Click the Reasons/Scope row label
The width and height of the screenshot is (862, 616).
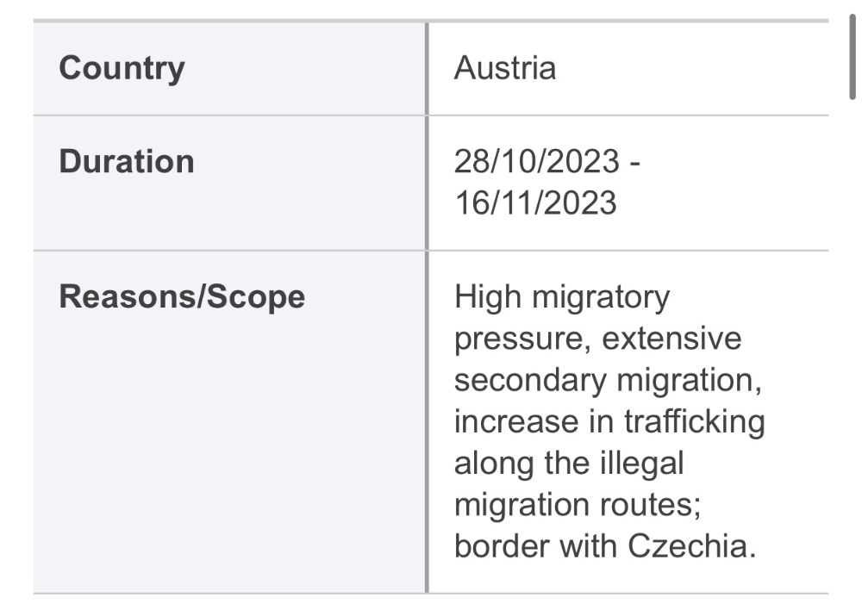(182, 296)
